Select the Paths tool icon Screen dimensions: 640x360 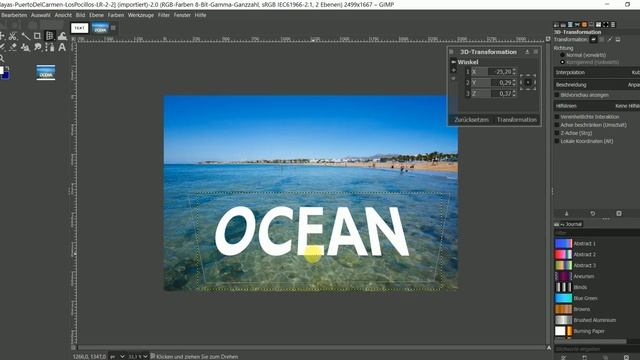click(49, 47)
